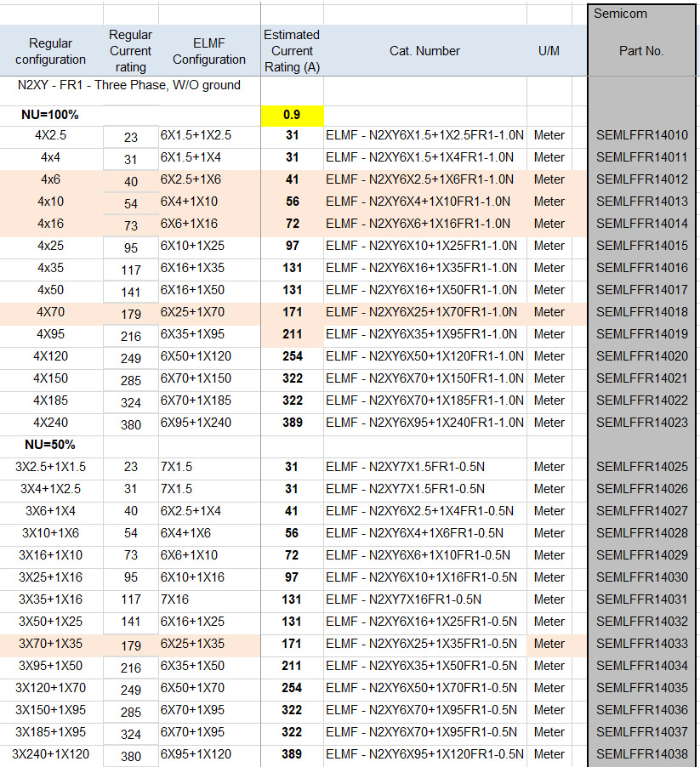
Task: Select estimated rating 254 in 4X120 row
Action: pos(292,356)
